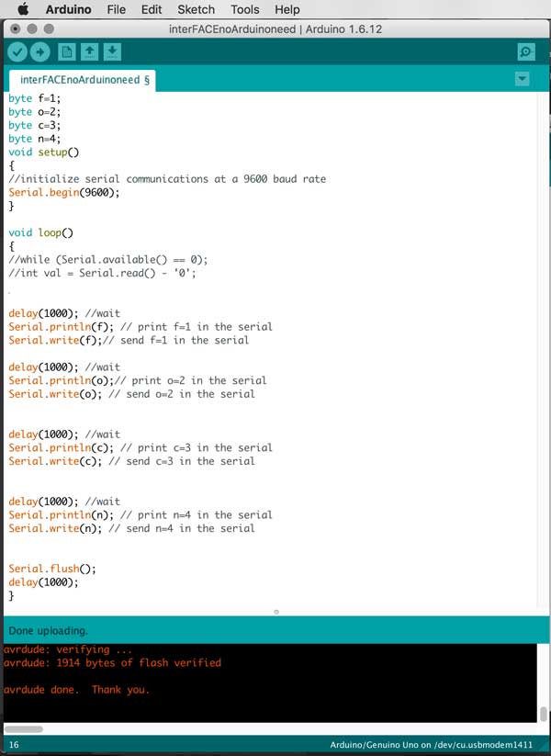This screenshot has height=756, width=551.
Task: Click the "Serial.println(c);" line
Action: pyautogui.click(x=141, y=448)
